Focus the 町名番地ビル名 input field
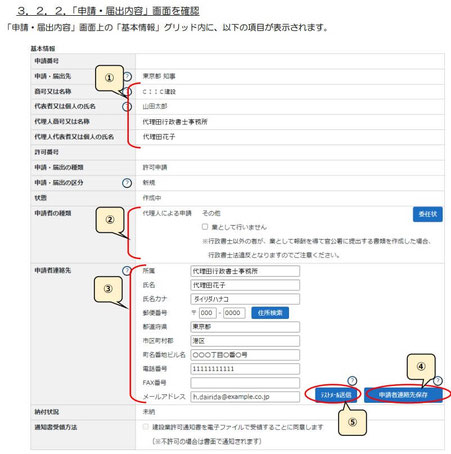Screen dimensions: 451x454 coord(245,355)
